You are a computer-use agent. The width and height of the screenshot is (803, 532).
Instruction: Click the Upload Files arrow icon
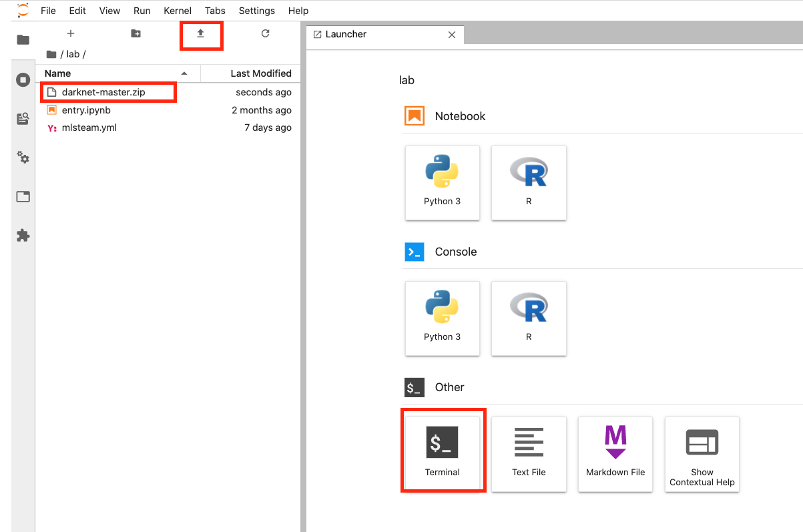pos(200,33)
